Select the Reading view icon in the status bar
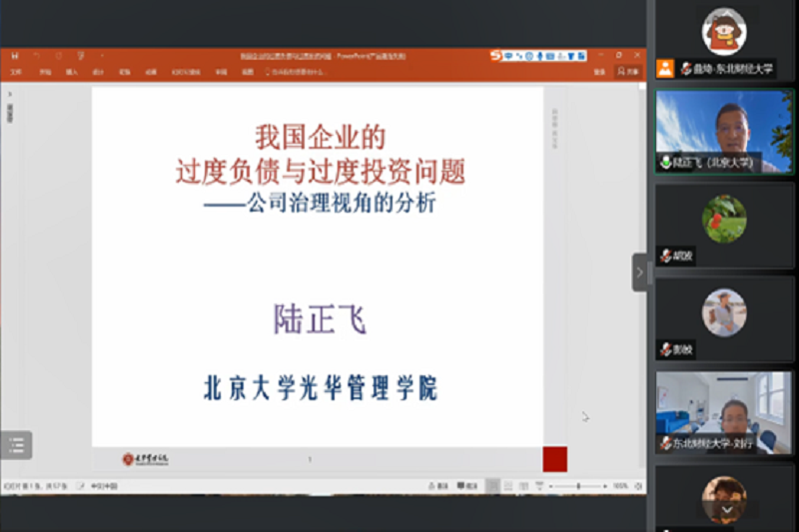 (523, 486)
